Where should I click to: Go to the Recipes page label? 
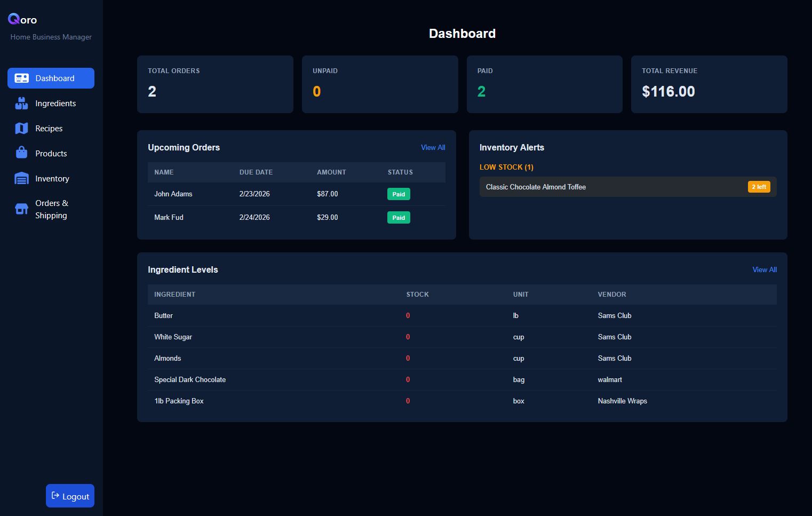point(49,129)
